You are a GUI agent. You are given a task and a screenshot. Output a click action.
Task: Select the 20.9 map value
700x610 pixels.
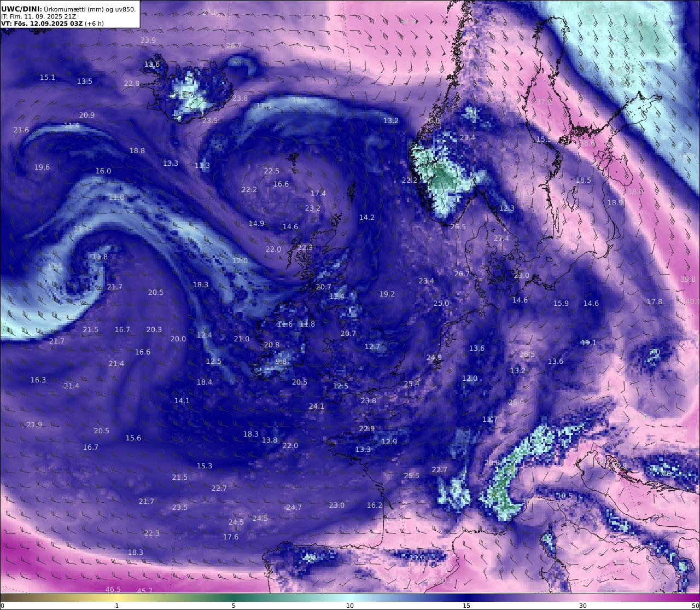click(87, 115)
